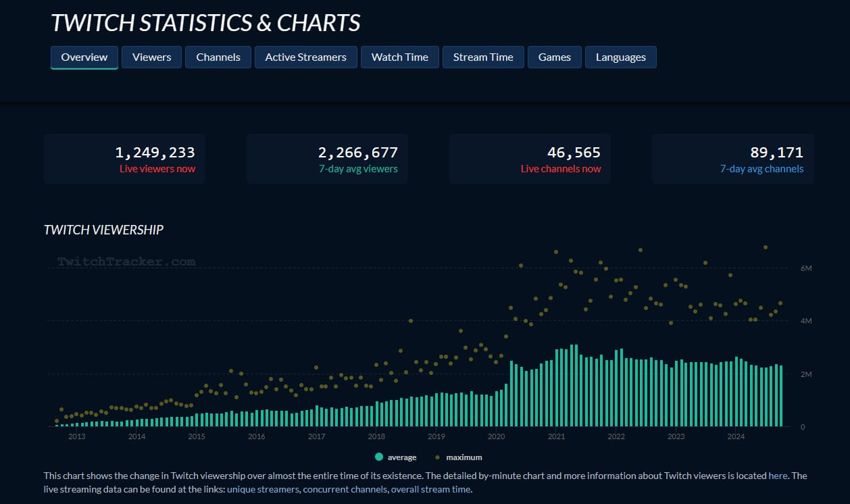Image resolution: width=850 pixels, height=504 pixels.
Task: Click the TWITCH STATISTICS & CHARTS title
Action: 205,23
